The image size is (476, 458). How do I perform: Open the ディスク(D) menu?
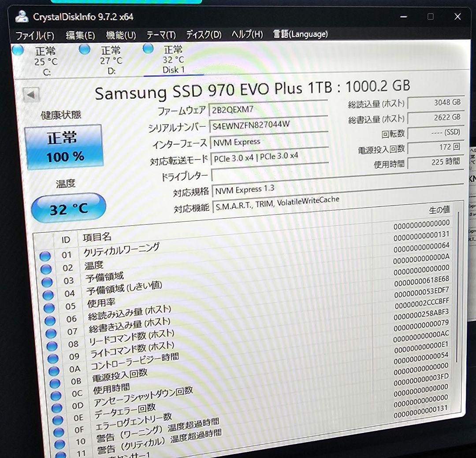pyautogui.click(x=204, y=34)
